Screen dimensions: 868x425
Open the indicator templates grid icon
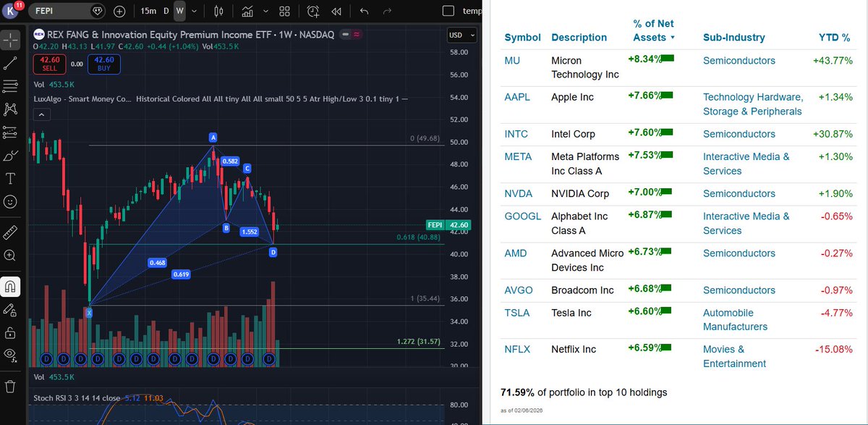click(x=285, y=12)
